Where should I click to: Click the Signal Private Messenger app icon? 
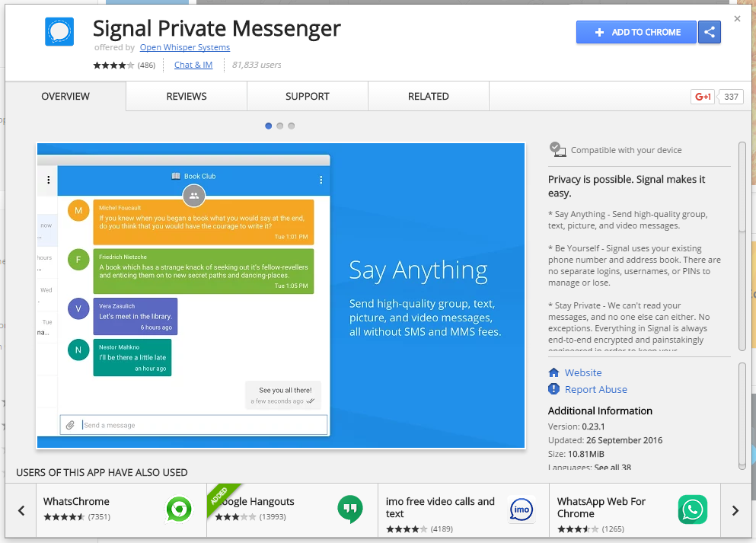(61, 31)
